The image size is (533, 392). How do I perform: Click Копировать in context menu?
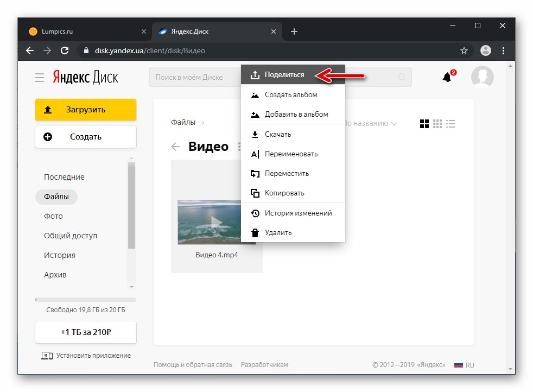tap(293, 193)
